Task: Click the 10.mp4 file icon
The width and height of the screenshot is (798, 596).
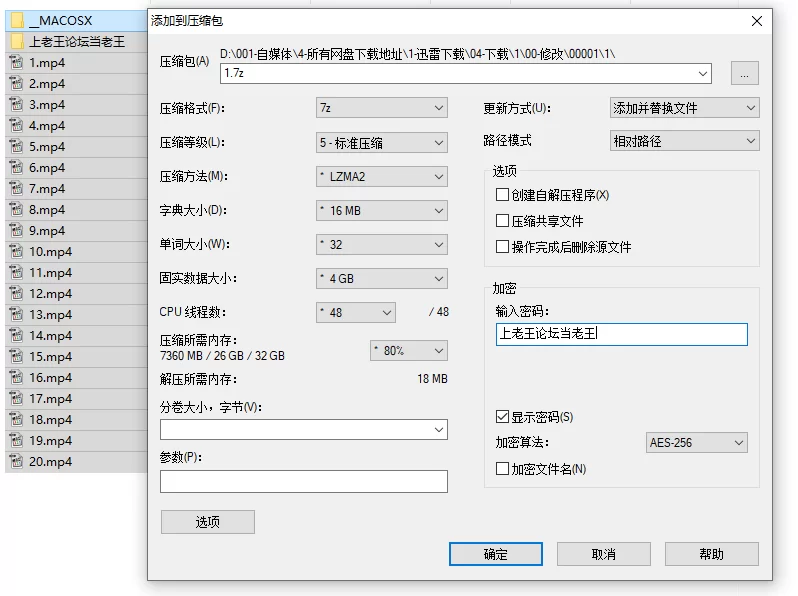Action: [x=16, y=251]
